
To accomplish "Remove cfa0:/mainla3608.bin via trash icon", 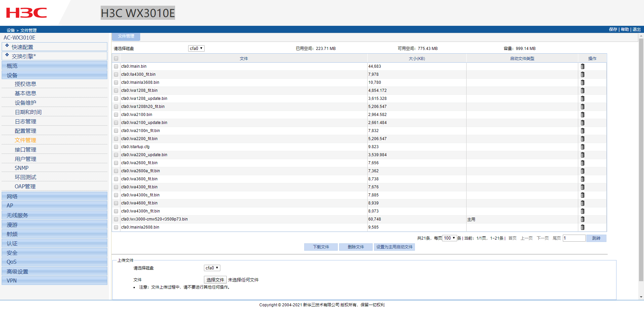I will click(583, 82).
